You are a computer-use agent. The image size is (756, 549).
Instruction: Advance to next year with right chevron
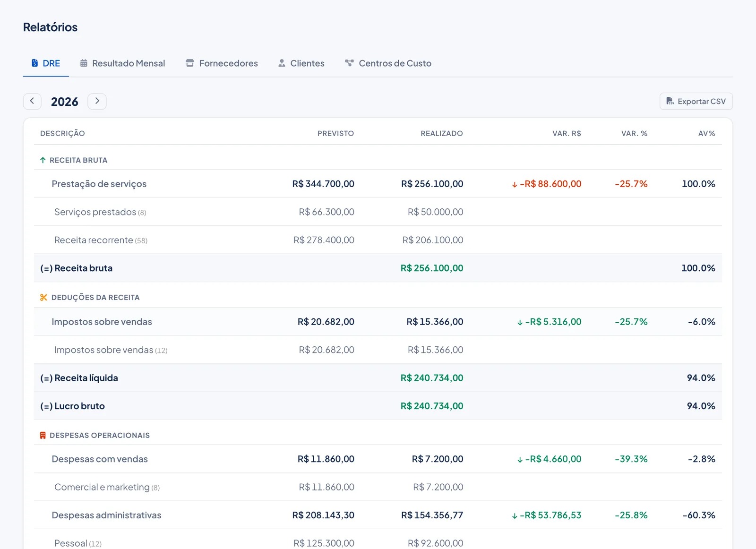click(x=97, y=101)
